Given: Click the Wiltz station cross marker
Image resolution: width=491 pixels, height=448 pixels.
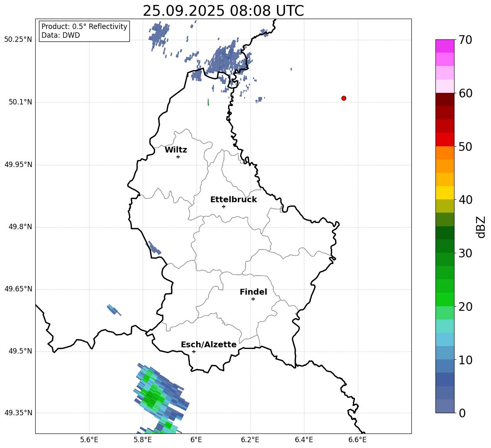Looking at the screenshot, I should [x=178, y=157].
